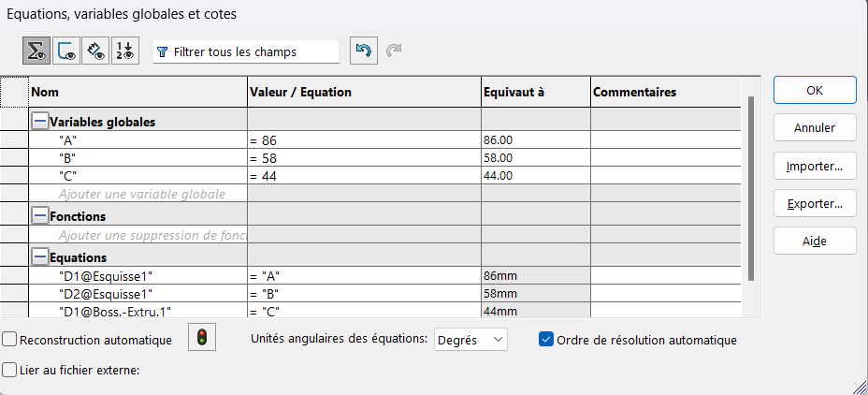Click Ajouter une variable globale field

(x=140, y=195)
